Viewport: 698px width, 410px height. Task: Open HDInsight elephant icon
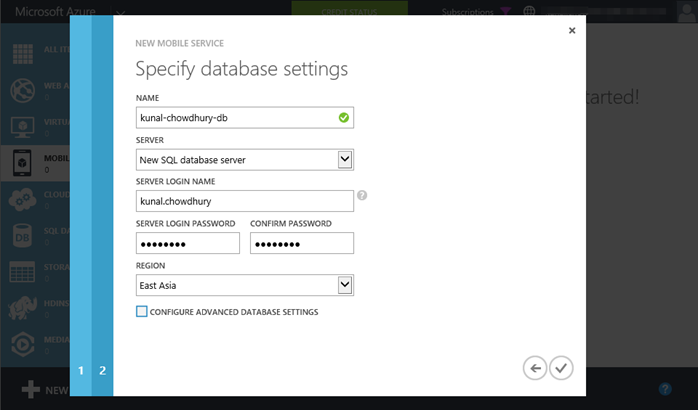[22, 308]
